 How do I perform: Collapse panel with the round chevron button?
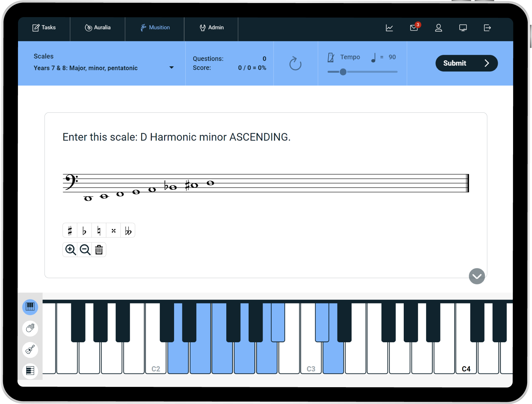tap(477, 276)
